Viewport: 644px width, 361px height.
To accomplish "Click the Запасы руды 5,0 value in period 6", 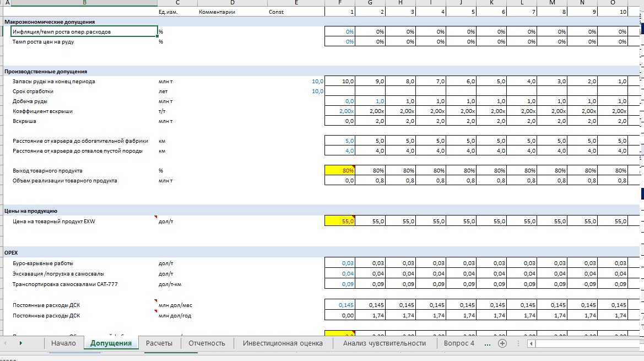I will (491, 82).
